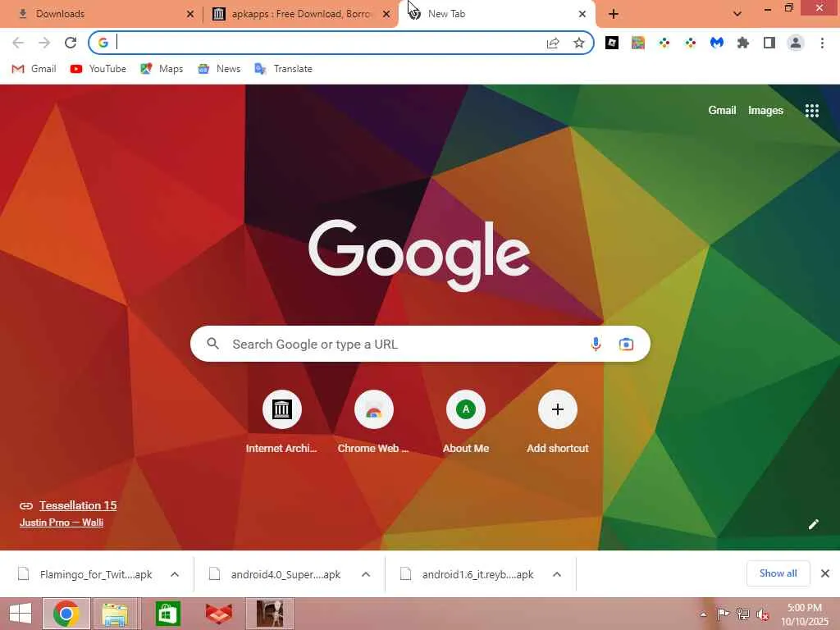Select the New Tab tab
Screen dimensions: 840x630
496,14
